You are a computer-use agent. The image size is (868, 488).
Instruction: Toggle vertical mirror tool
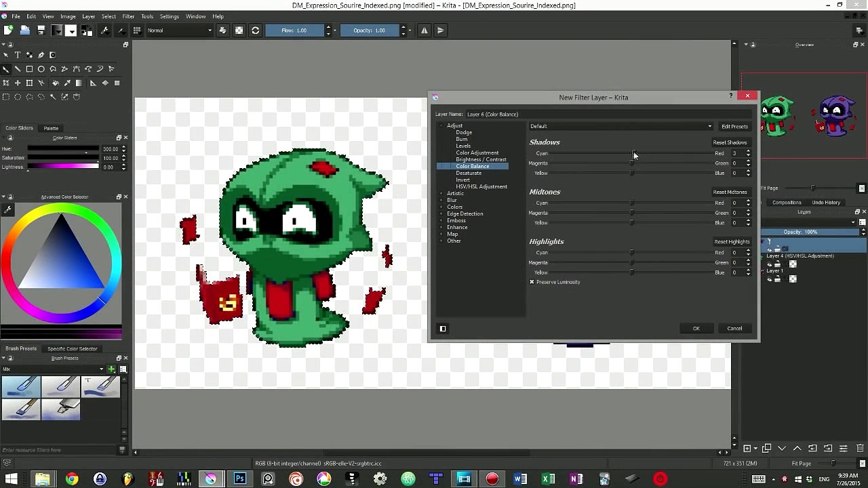tap(441, 30)
